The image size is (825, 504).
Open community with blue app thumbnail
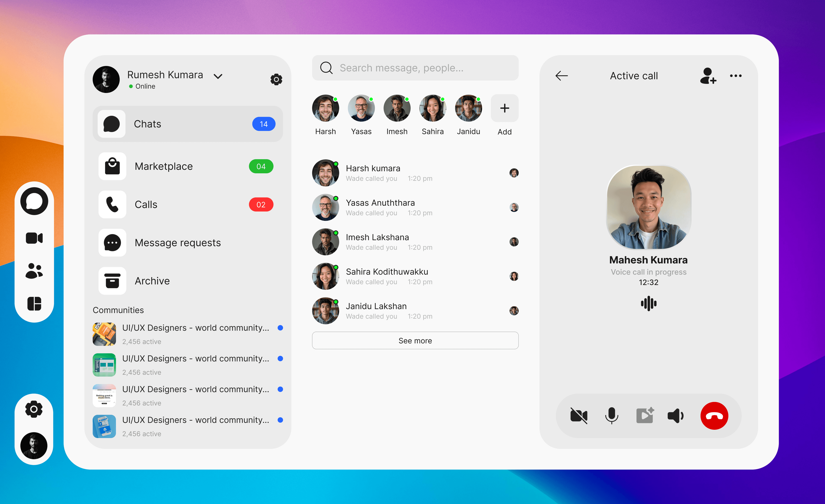[x=188, y=427]
